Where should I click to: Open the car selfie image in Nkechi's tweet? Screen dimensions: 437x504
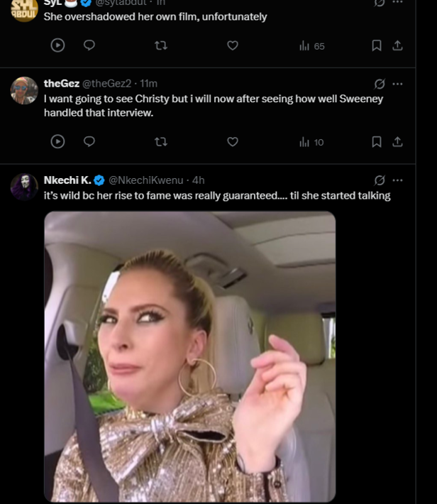[189, 355]
